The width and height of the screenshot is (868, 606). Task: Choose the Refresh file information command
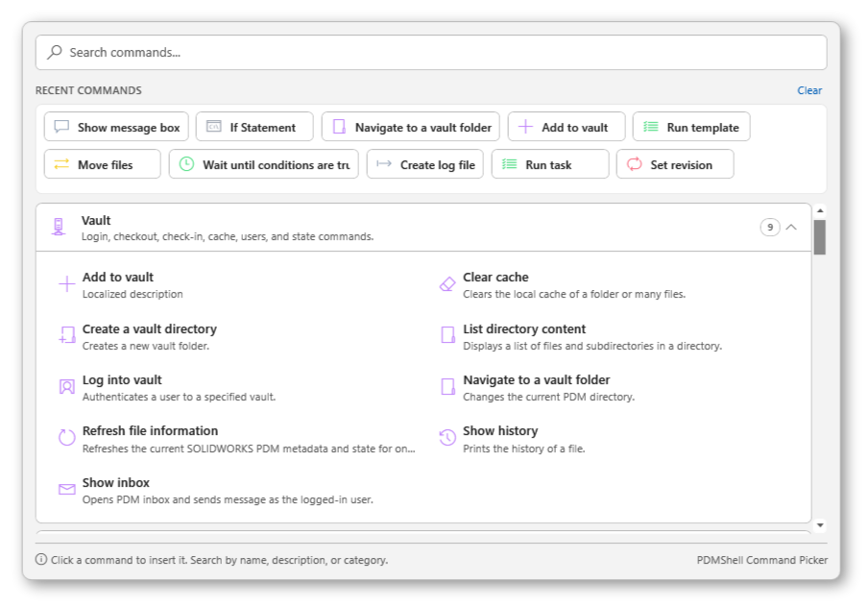click(x=150, y=431)
